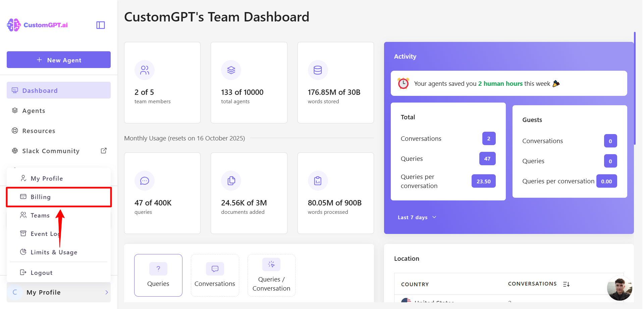Viewport: 644px width, 309px height.
Task: Click the queries chat bubble icon
Action: click(145, 181)
